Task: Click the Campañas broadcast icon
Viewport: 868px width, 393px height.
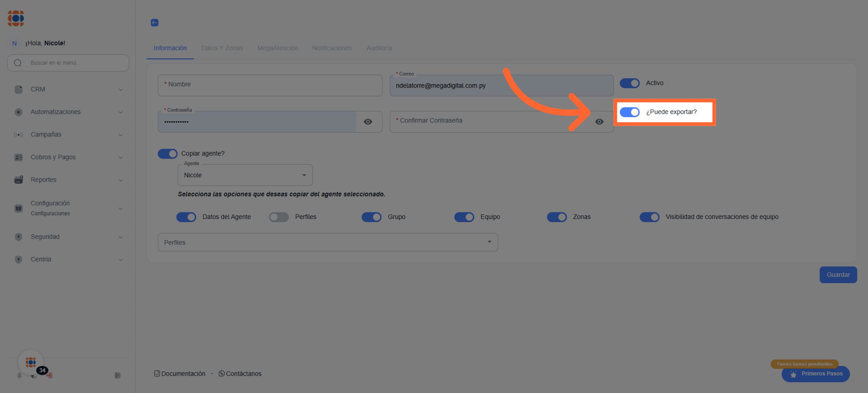Action: click(18, 135)
